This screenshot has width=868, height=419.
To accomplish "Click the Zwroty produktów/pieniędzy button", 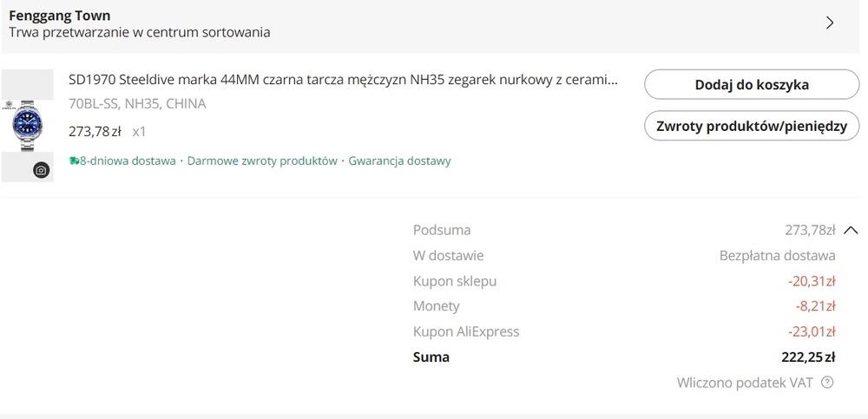I will 751,126.
